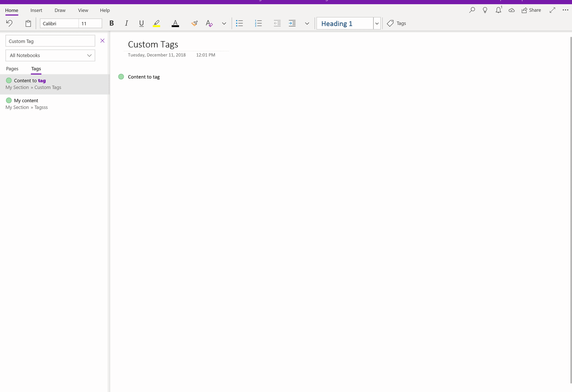Open the Insert ribbon tab
Viewport: 572px width, 392px height.
36,10
